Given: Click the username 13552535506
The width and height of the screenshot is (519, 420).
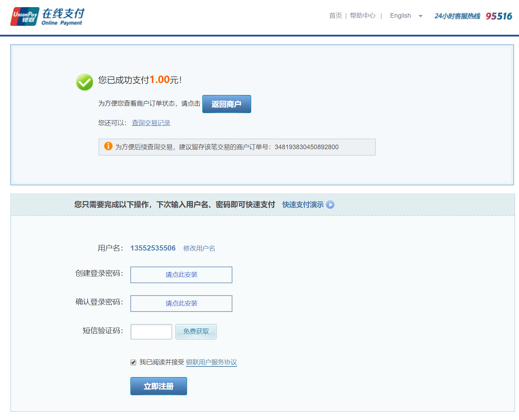Looking at the screenshot, I should tap(153, 248).
